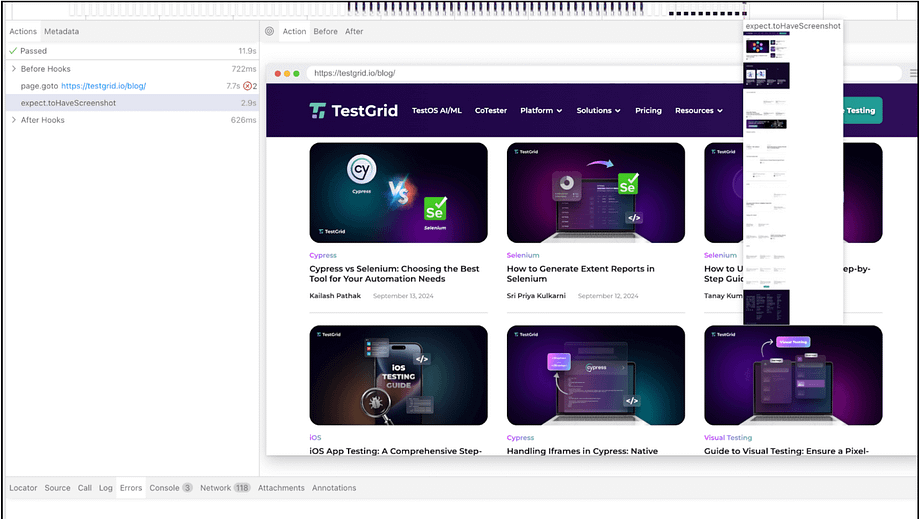Click the hamburger menu icon beside the URL bar
This screenshot has width=919, height=519.
[x=913, y=73]
